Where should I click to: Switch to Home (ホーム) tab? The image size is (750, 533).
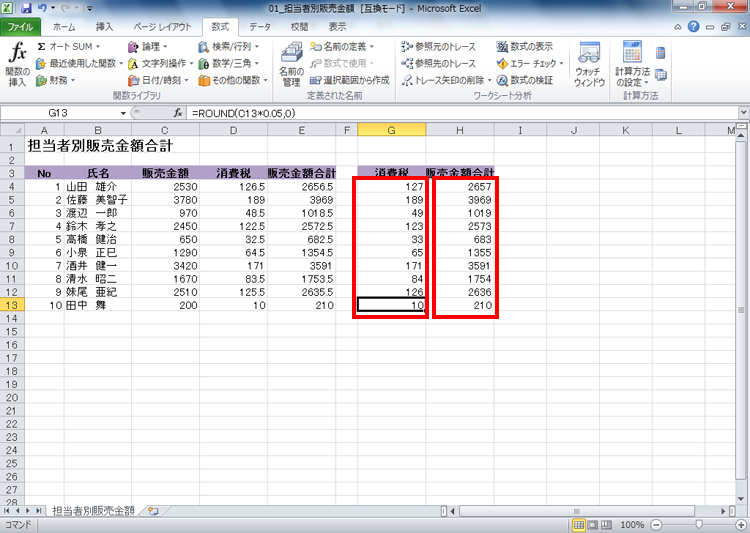64,27
